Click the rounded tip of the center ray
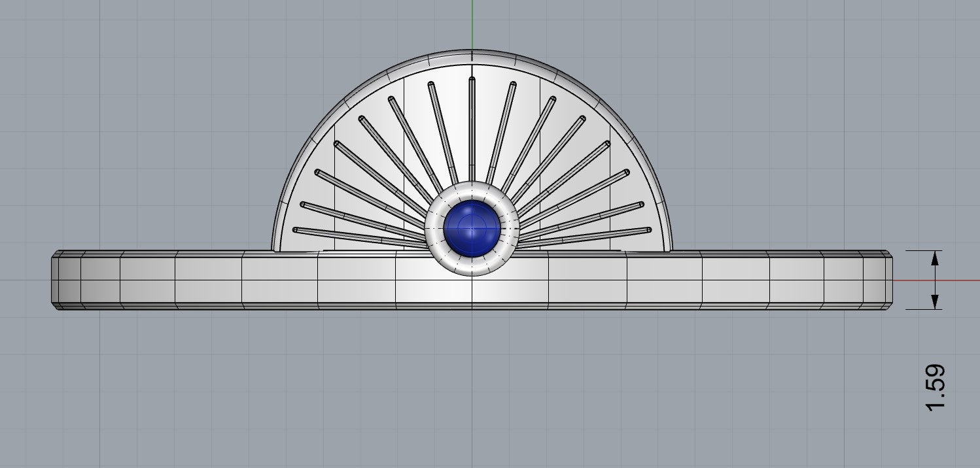The height and width of the screenshot is (468, 980). (472, 80)
